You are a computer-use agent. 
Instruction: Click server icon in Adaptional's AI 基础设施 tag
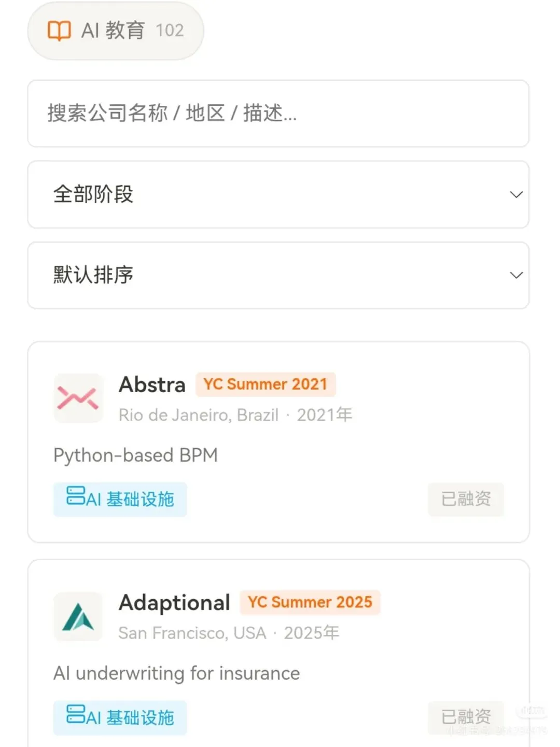click(76, 714)
